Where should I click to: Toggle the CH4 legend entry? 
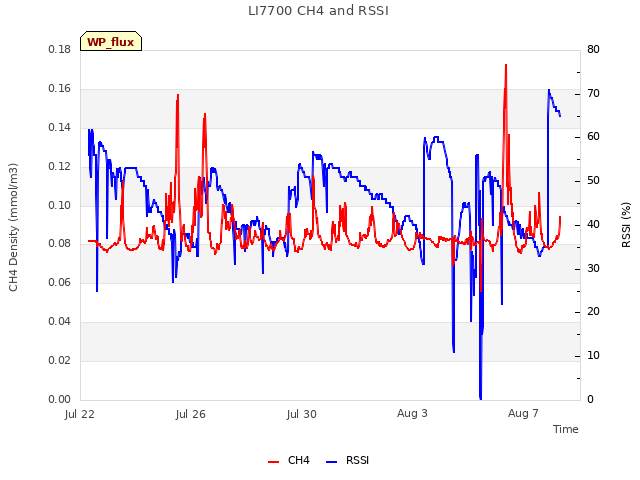pyautogui.click(x=289, y=461)
